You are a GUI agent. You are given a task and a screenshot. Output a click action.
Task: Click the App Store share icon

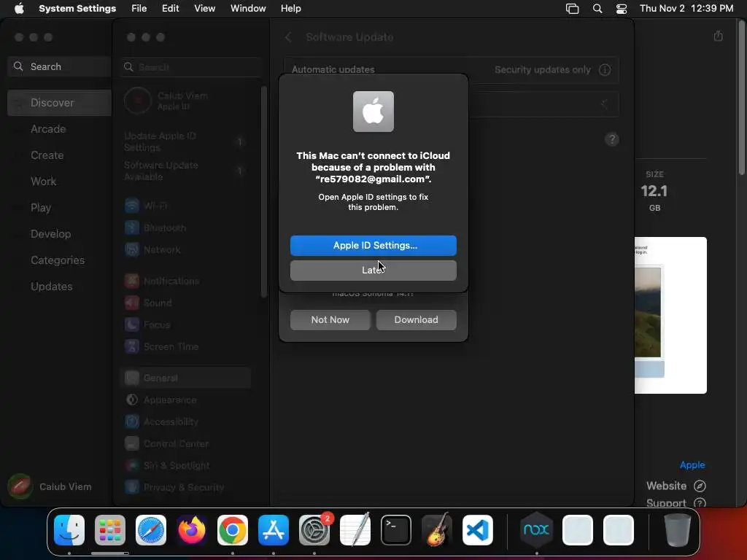pos(719,36)
